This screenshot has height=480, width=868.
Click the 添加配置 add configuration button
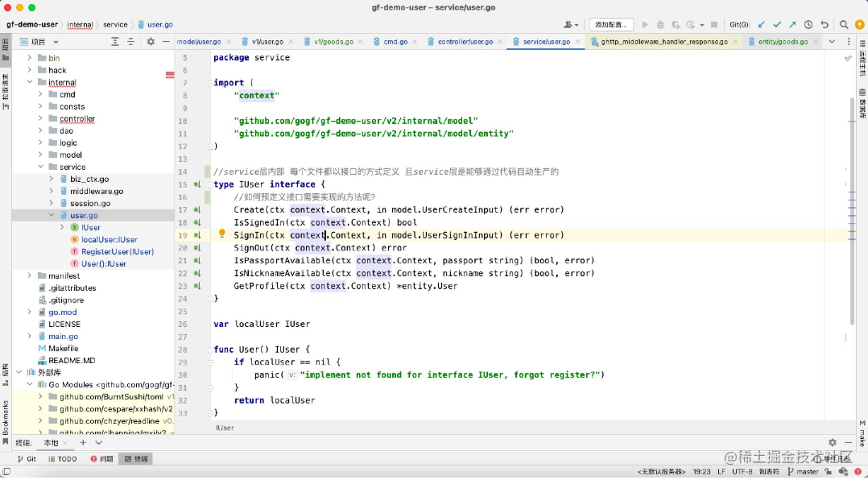click(x=611, y=25)
